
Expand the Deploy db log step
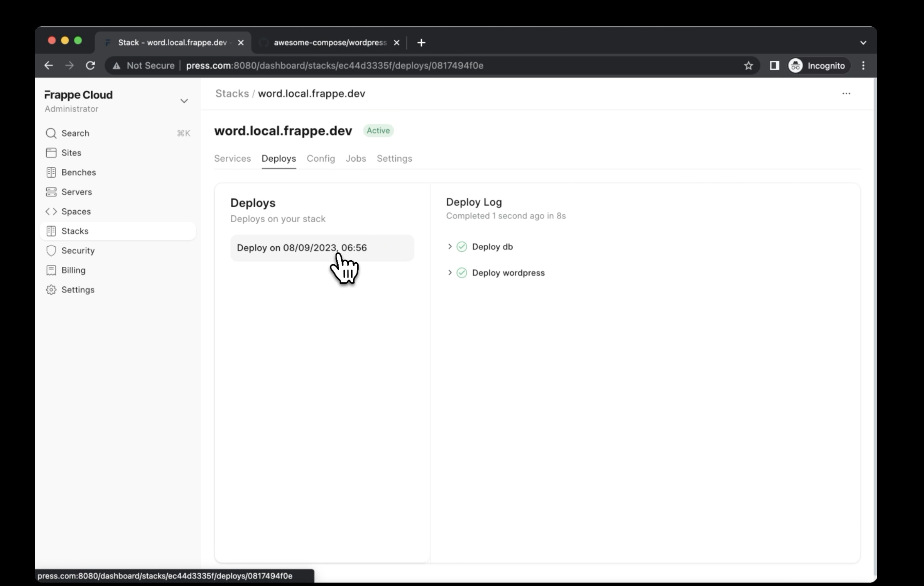tap(450, 246)
